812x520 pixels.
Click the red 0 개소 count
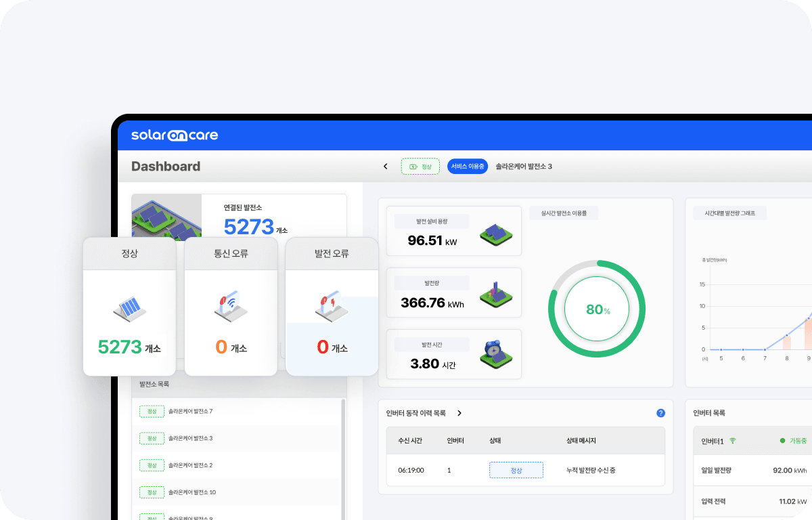pyautogui.click(x=332, y=347)
